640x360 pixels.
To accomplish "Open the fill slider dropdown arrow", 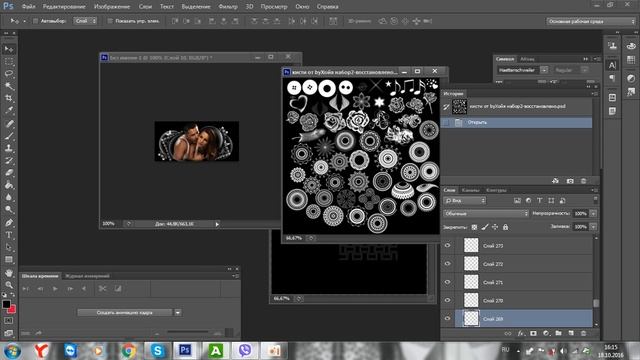I will (593, 227).
